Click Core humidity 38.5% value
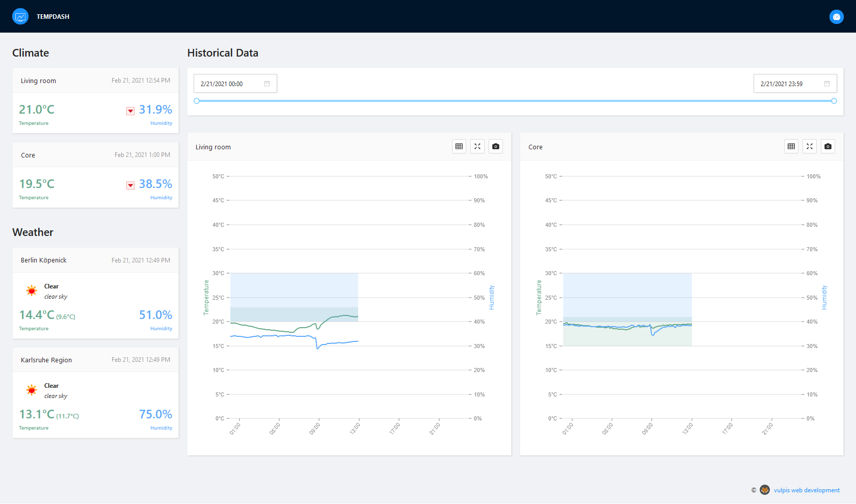Image resolution: width=856 pixels, height=504 pixels. pos(155,184)
